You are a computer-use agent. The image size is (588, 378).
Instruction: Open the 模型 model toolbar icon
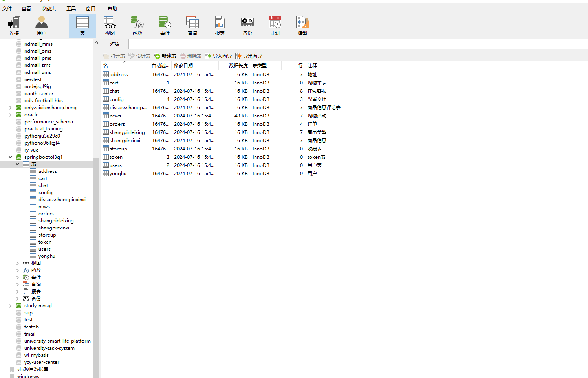pyautogui.click(x=302, y=26)
